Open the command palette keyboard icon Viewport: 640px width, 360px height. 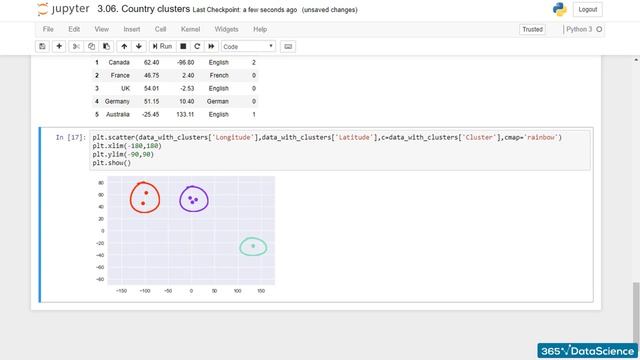tap(288, 47)
